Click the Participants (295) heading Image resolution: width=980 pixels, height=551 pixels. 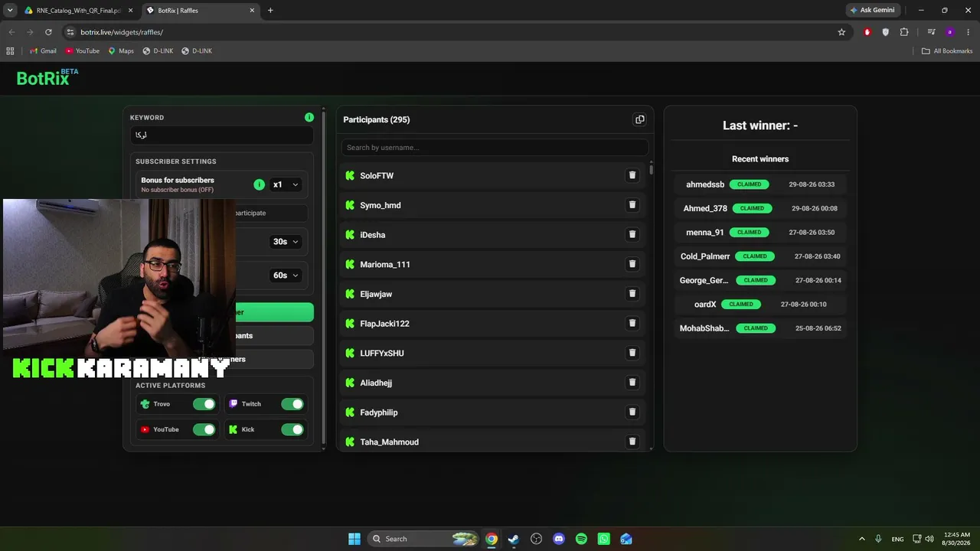[x=377, y=119]
